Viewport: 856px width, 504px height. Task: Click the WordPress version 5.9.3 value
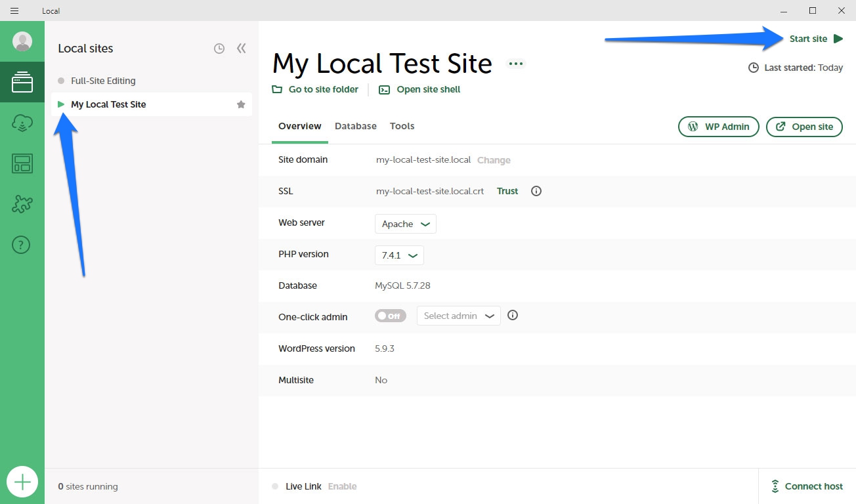(x=385, y=348)
